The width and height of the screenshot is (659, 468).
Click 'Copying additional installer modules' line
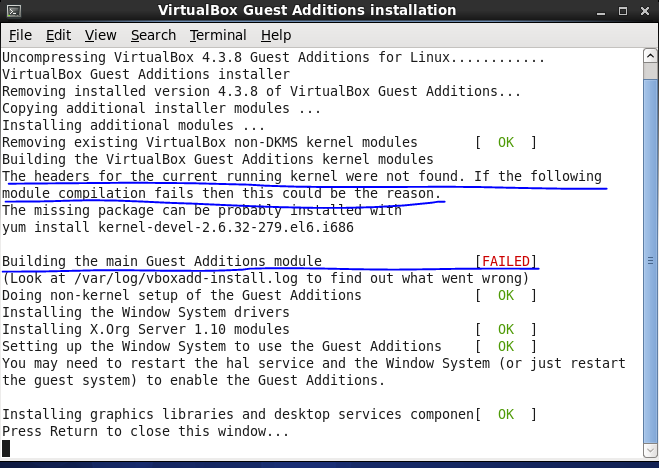tap(162, 108)
